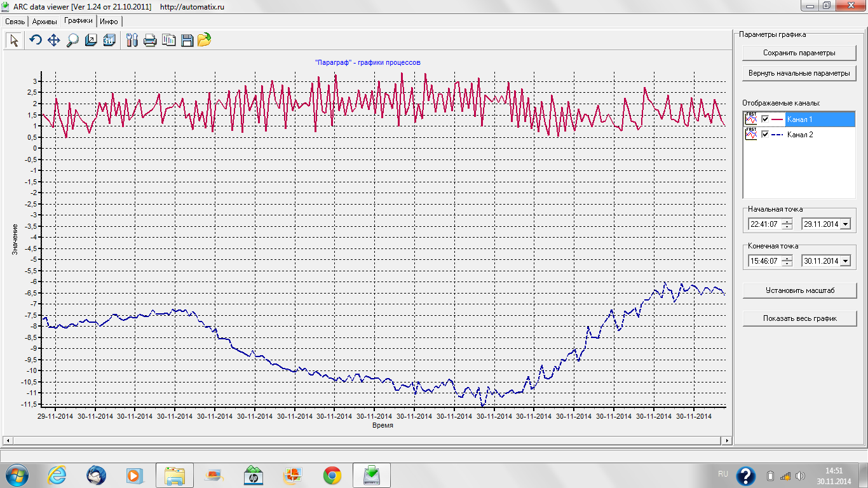The image size is (868, 488).
Task: Uncheck the Канал 1 checkbox
Action: [x=765, y=119]
